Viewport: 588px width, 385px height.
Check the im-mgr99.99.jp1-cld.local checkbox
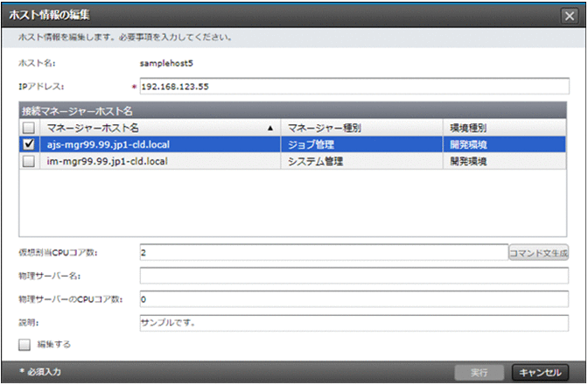click(29, 161)
